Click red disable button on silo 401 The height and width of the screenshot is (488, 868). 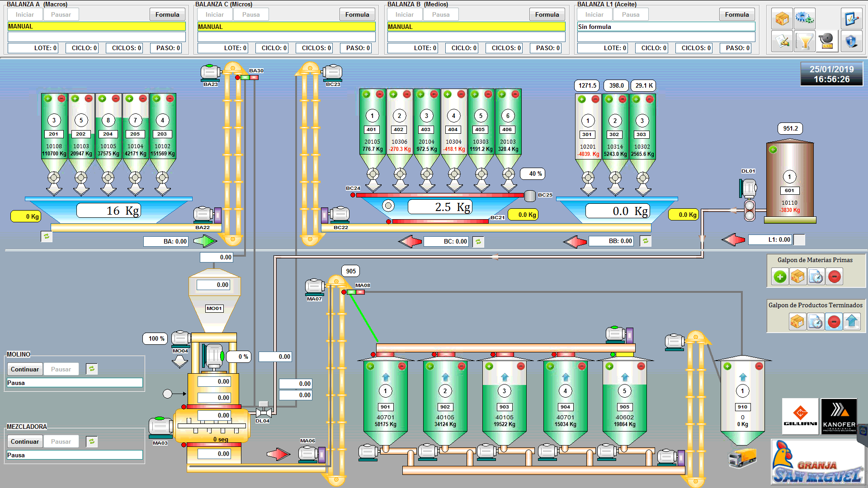380,94
